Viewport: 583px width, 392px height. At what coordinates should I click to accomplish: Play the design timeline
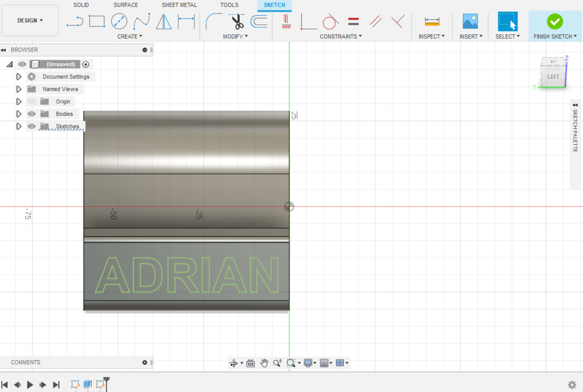[x=30, y=385]
